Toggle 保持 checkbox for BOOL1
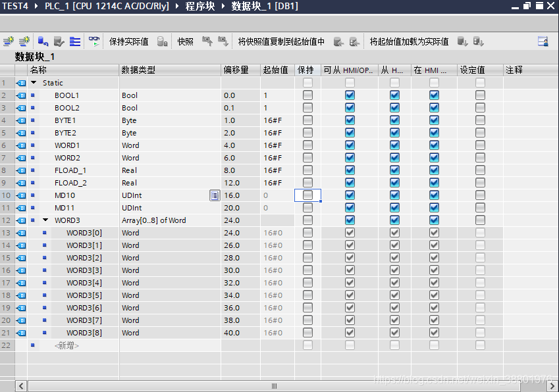 (x=307, y=95)
